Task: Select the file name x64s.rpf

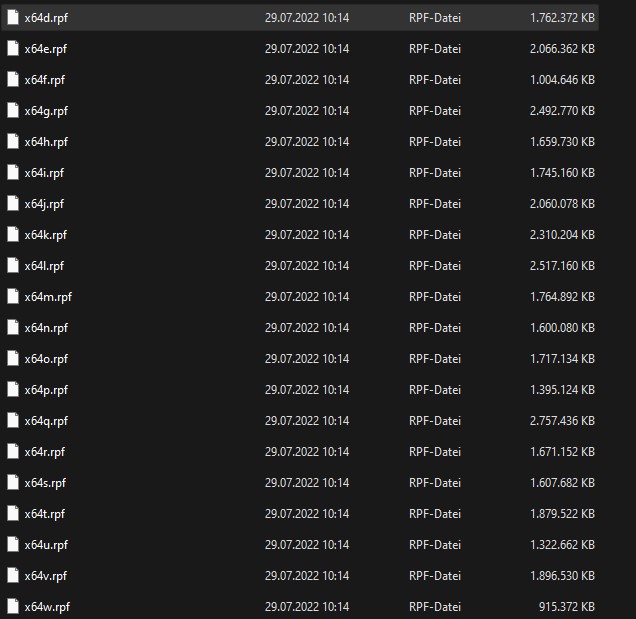Action: [x=45, y=483]
